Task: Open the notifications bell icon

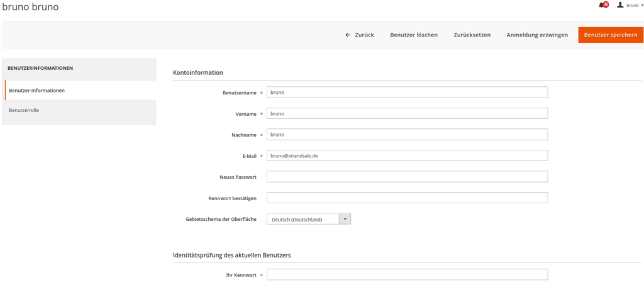Action: pyautogui.click(x=602, y=5)
